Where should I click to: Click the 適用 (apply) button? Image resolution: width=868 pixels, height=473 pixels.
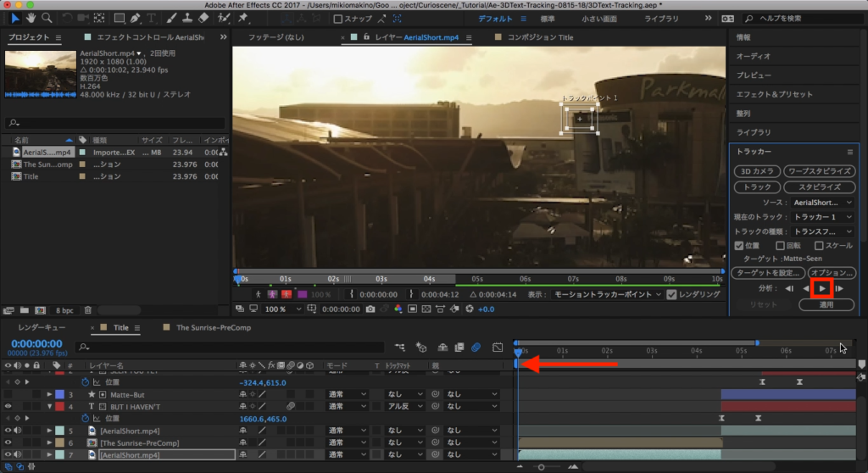(x=826, y=304)
